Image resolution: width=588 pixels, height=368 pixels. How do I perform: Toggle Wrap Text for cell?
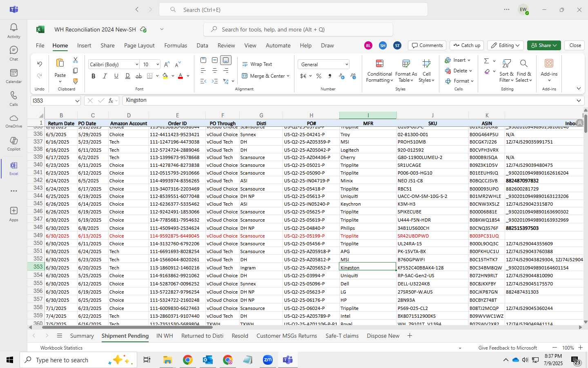257,64
